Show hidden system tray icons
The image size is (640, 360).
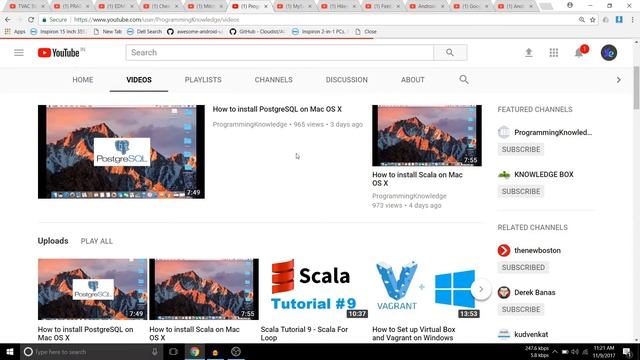555,352
